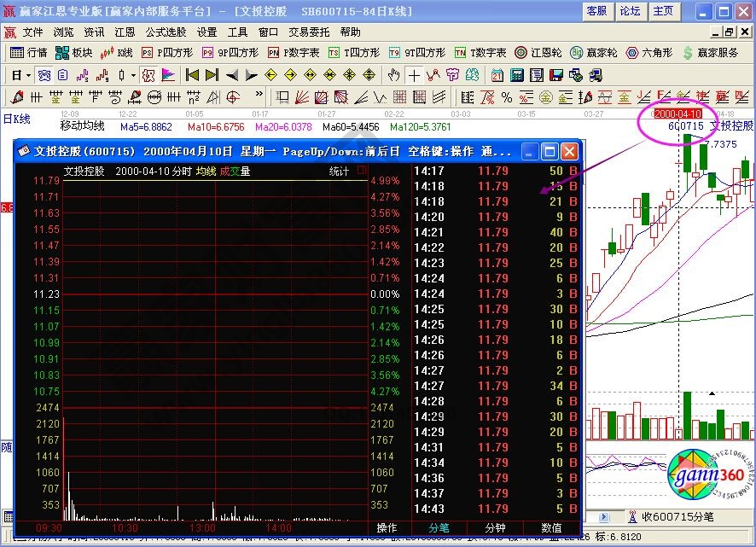756x547 pixels.
Task: Select the hand pan tool
Action: (393, 74)
